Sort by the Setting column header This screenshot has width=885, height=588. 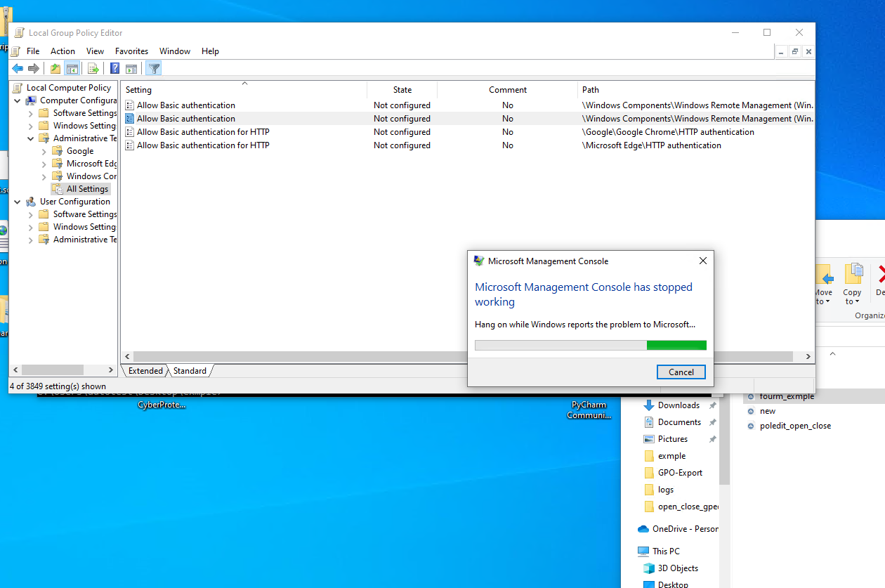coord(244,90)
